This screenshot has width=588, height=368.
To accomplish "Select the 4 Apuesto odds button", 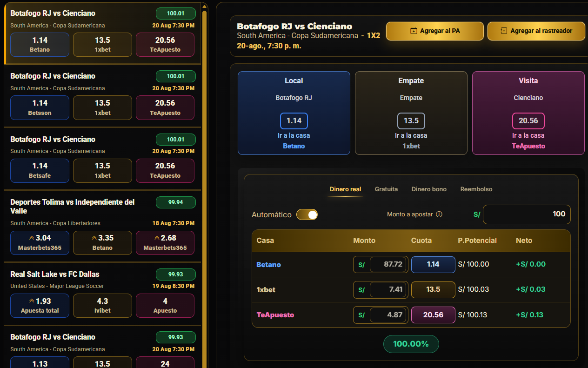I will [x=165, y=305].
